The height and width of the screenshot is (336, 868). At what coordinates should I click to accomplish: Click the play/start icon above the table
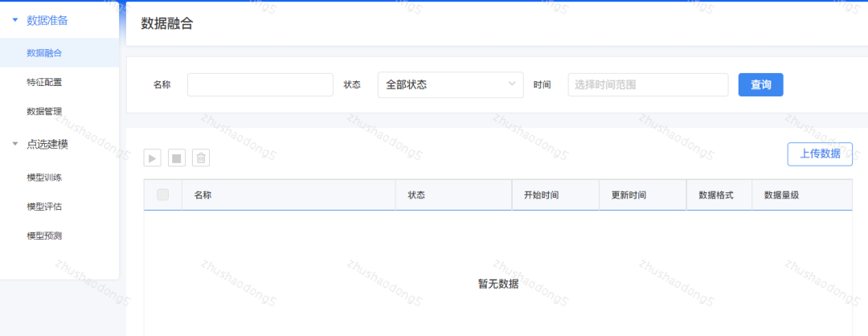pos(152,158)
